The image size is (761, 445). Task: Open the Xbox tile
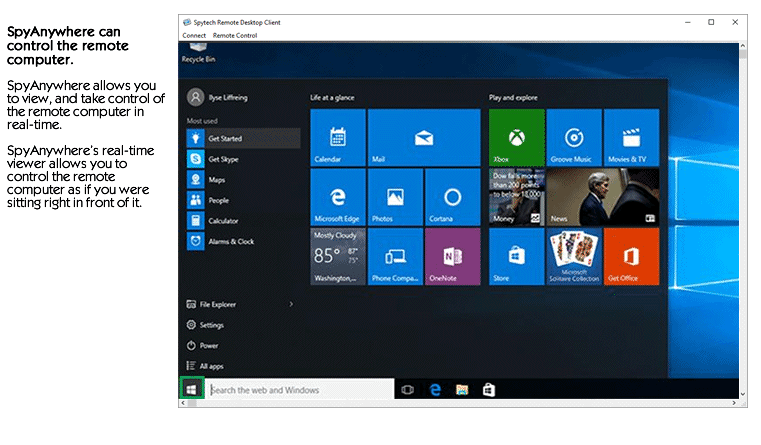click(x=516, y=137)
